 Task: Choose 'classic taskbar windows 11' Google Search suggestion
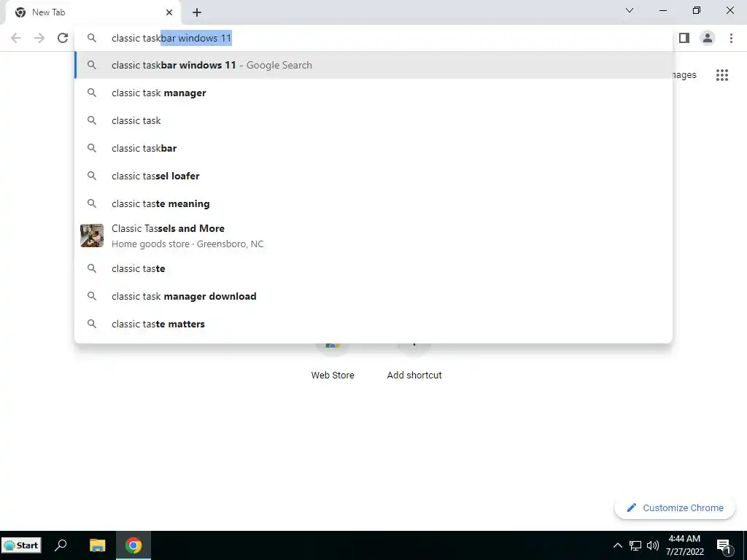pos(374,65)
